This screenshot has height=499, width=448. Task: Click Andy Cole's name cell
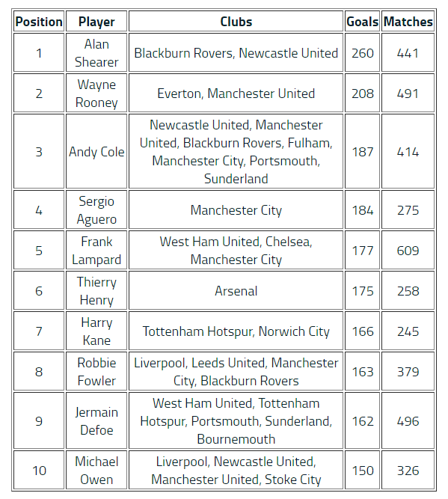tap(96, 151)
